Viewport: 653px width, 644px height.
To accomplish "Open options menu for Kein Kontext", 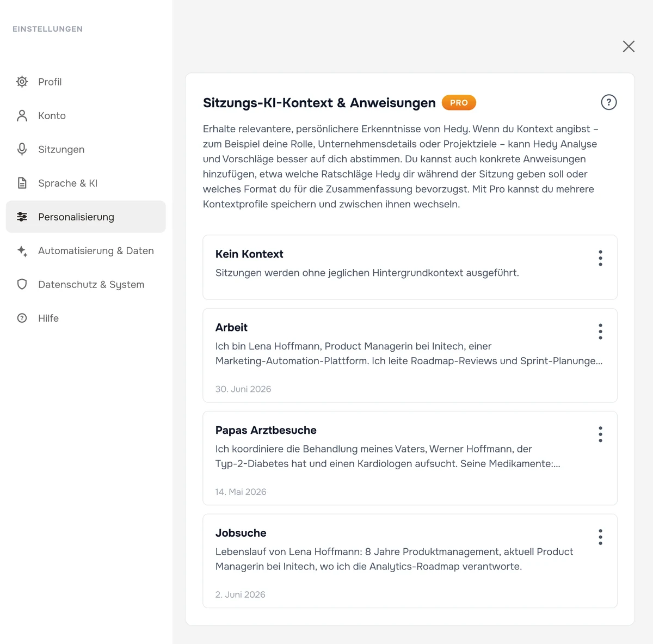I will [x=600, y=258].
